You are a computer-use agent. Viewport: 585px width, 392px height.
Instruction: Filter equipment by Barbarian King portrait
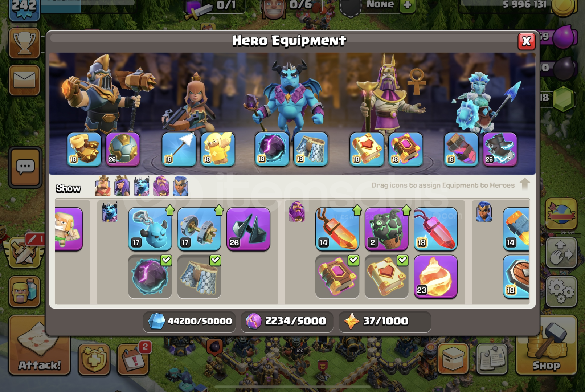click(x=103, y=186)
